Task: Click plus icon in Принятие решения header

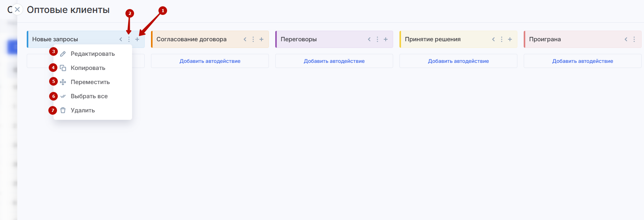Action: (510, 39)
